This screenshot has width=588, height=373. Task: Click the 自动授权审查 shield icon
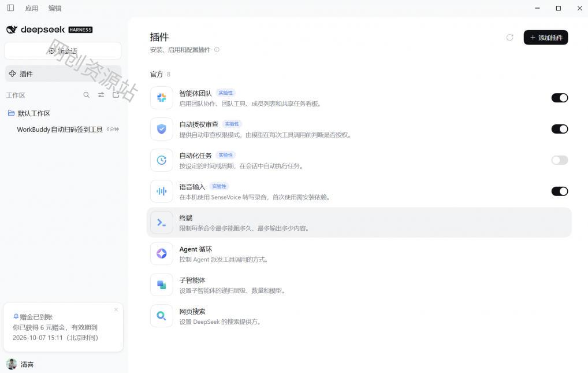[162, 129]
